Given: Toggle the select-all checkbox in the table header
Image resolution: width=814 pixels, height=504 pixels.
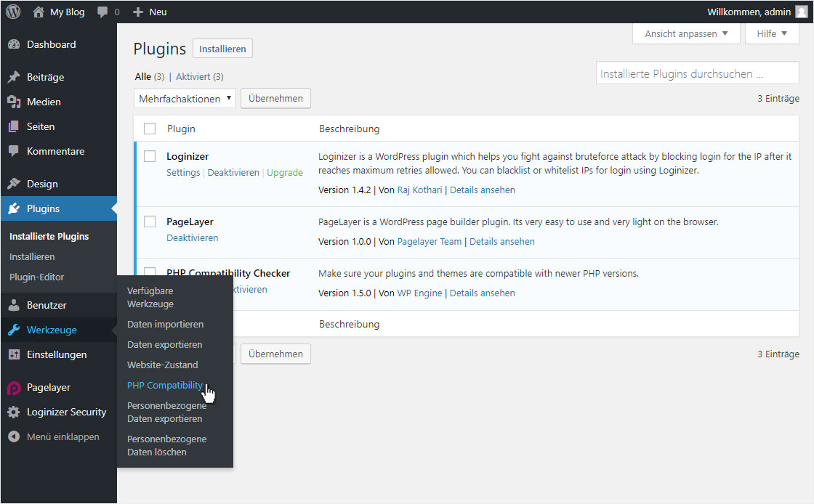Looking at the screenshot, I should 150,129.
